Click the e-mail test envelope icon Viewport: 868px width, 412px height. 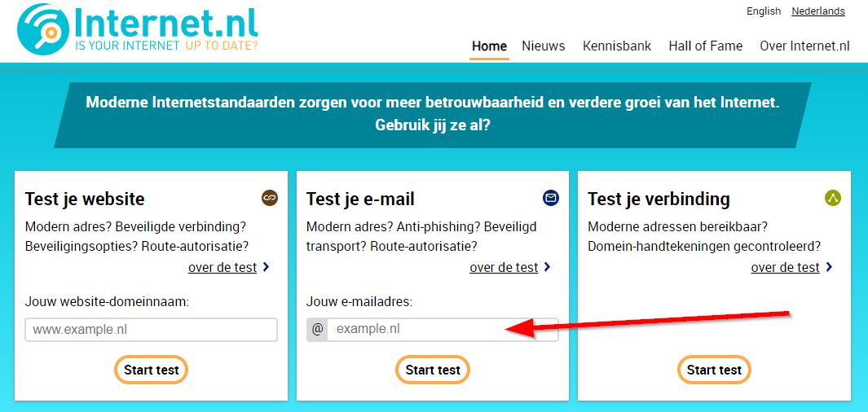551,198
